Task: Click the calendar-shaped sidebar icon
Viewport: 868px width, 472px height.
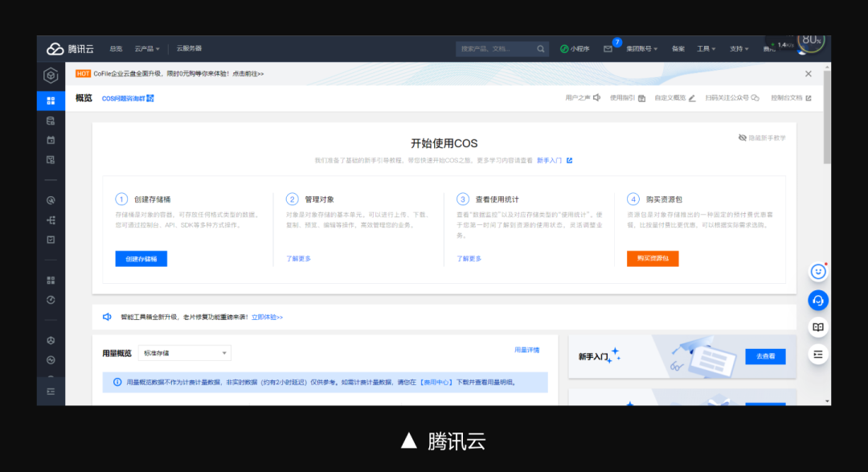Action: (x=51, y=140)
